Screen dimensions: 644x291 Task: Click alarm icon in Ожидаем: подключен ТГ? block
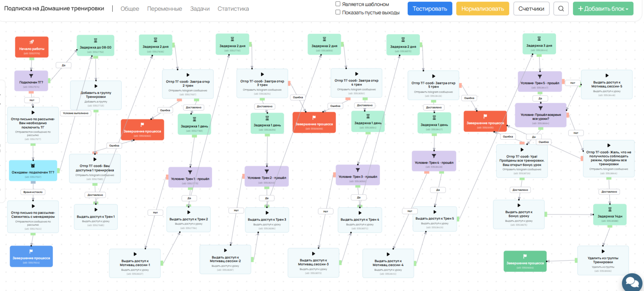[33, 166]
